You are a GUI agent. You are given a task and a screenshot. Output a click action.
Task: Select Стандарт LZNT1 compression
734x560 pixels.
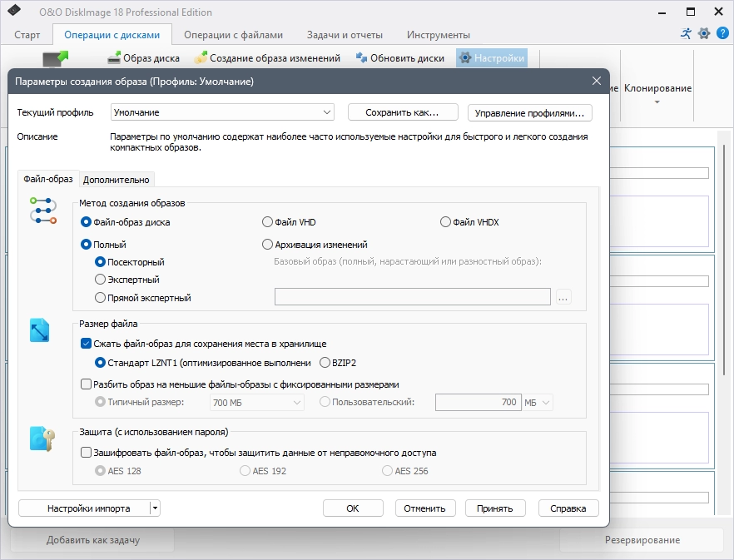click(x=203, y=363)
